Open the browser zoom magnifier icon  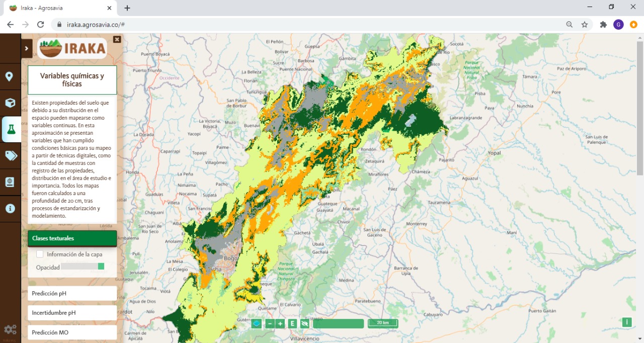(570, 25)
